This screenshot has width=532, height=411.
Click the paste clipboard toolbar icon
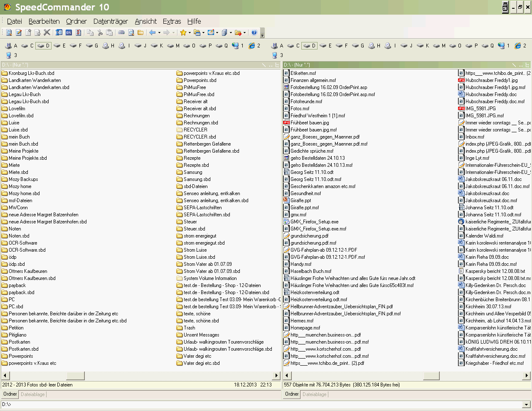tap(109, 32)
